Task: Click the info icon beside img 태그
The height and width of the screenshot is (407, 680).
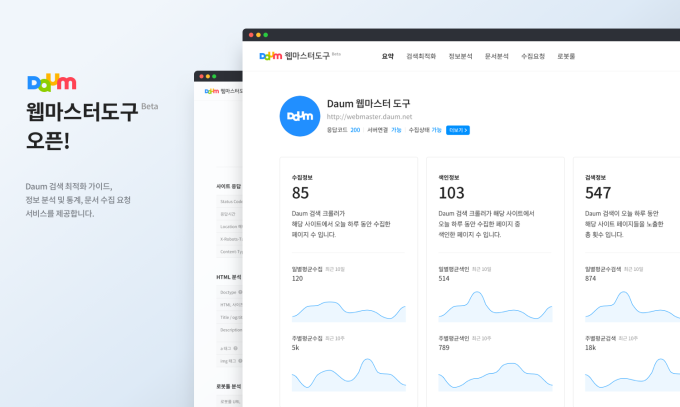Action: point(240,361)
